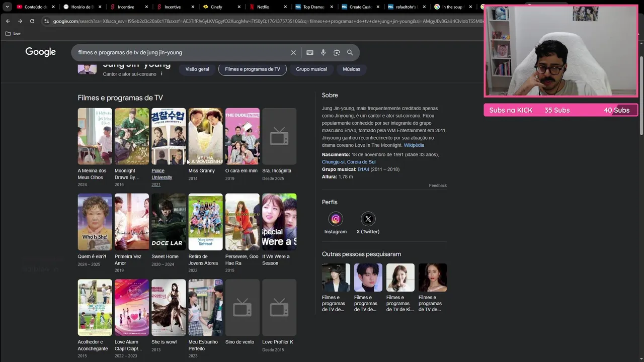The image size is (644, 362).
Task: Open the last Outras pessoas pesquisaram person thumbnail
Action: pos(433,278)
